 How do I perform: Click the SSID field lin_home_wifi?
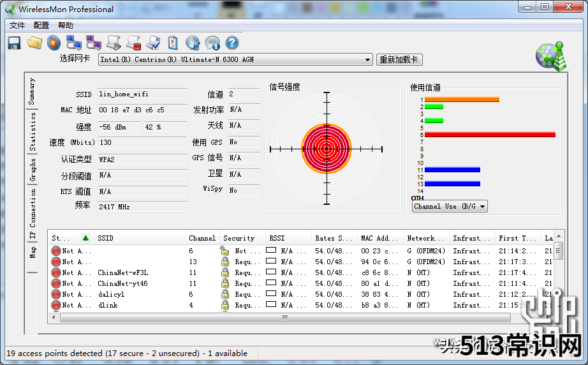[142, 94]
